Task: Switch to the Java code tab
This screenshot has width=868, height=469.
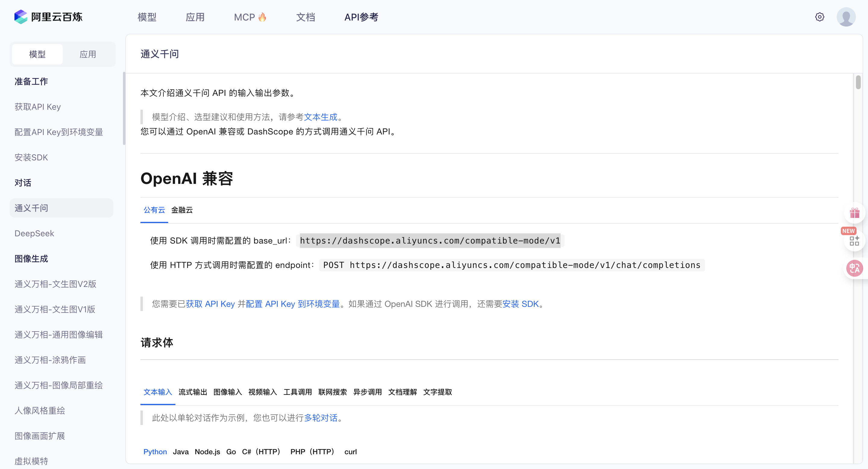Action: coord(181,452)
